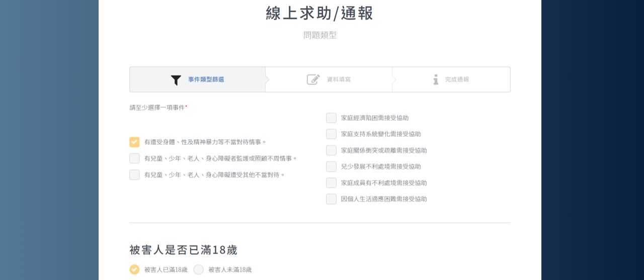
Task: Select 家庭關係衝突或疏離需接受協助 checkbox
Action: point(331,150)
